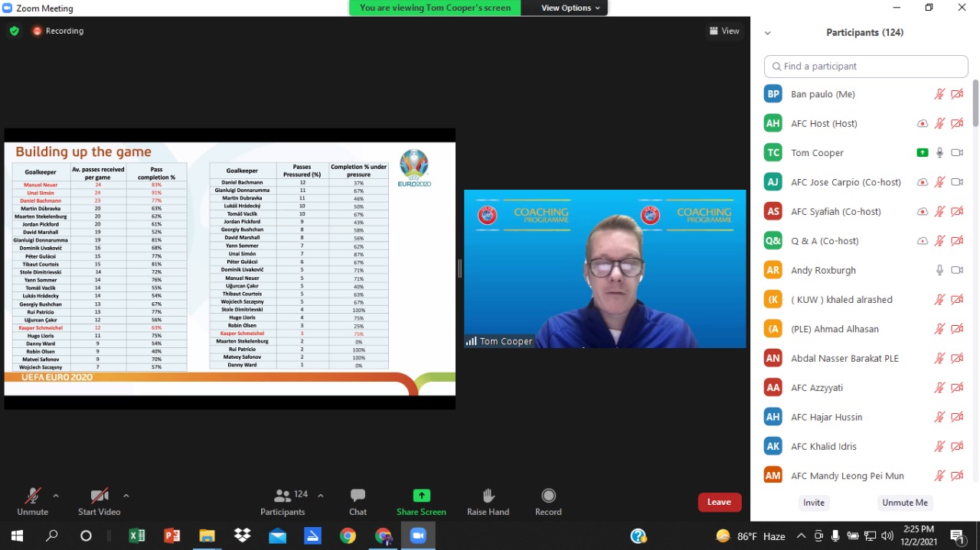980x550 pixels.
Task: Collapse the Participants panel chevron
Action: coord(767,33)
